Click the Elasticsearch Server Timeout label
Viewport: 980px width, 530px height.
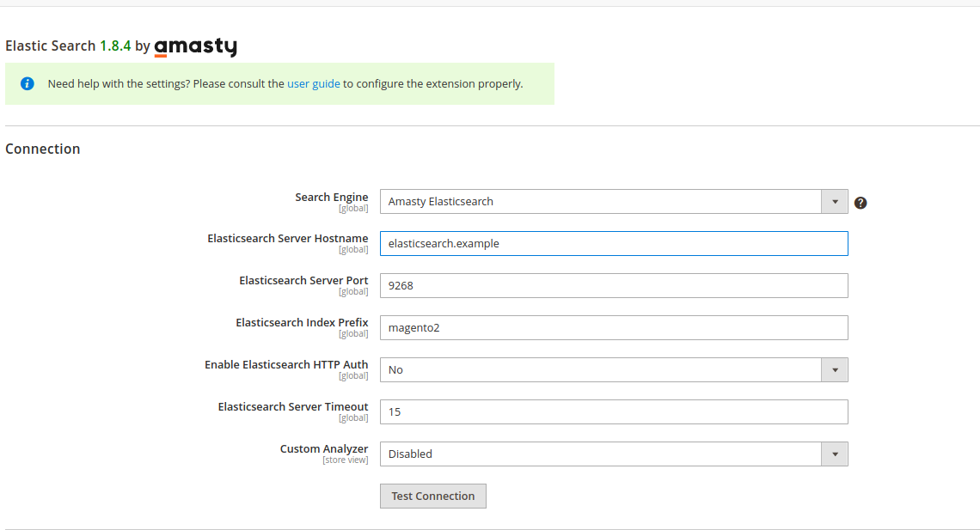[x=293, y=407]
